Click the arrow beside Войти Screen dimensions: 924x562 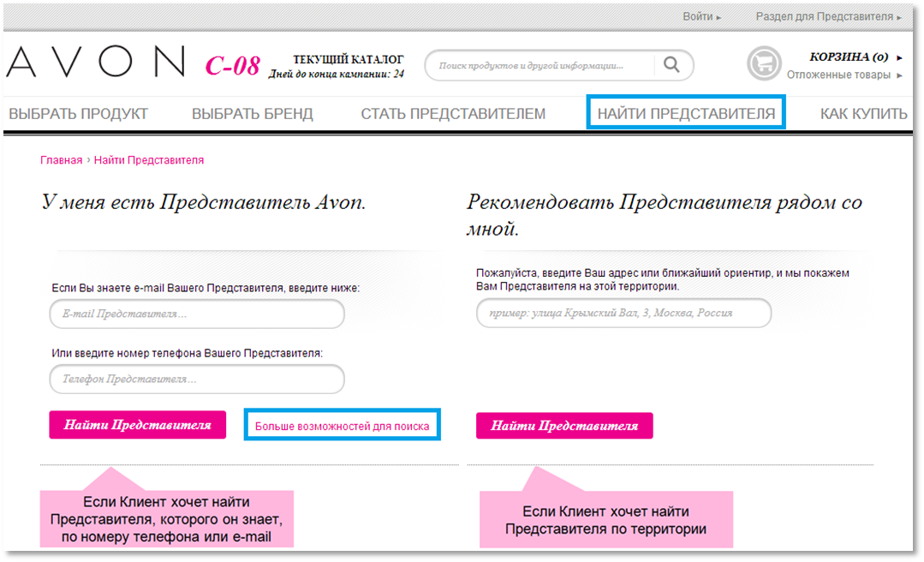pos(718,18)
